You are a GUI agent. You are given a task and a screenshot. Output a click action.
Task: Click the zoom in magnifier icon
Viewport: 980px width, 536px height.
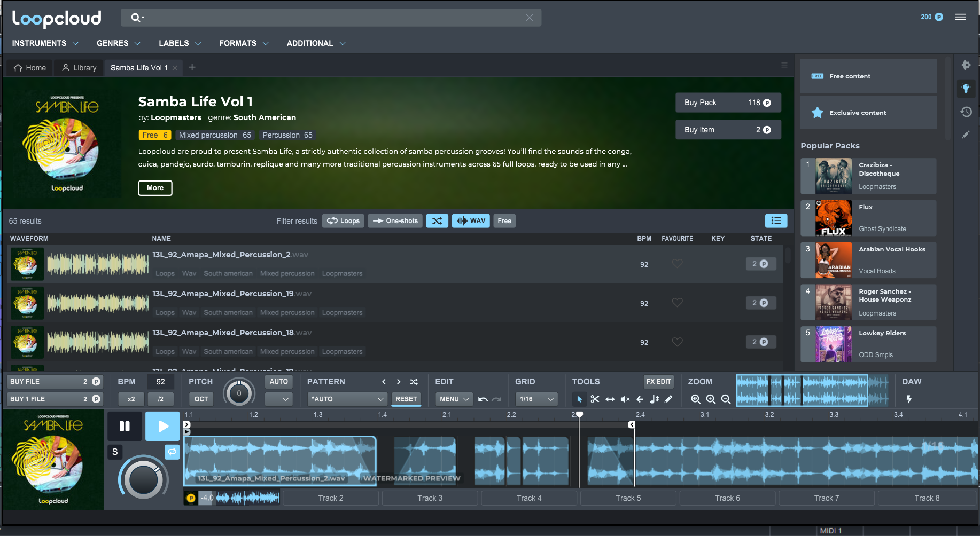[x=711, y=399]
